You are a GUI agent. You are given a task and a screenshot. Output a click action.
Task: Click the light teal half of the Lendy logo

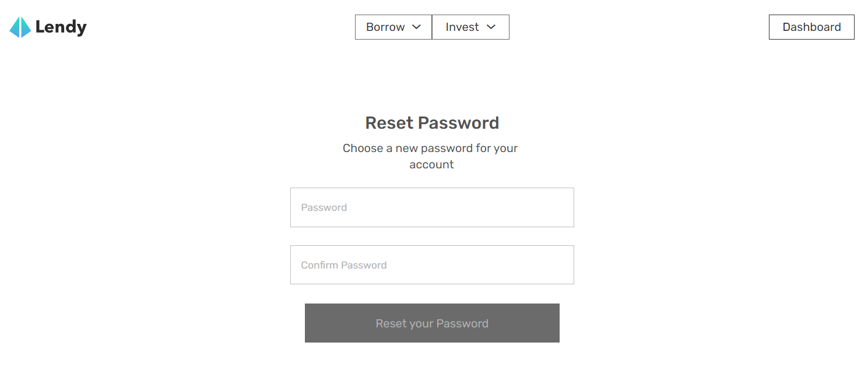coord(15,28)
